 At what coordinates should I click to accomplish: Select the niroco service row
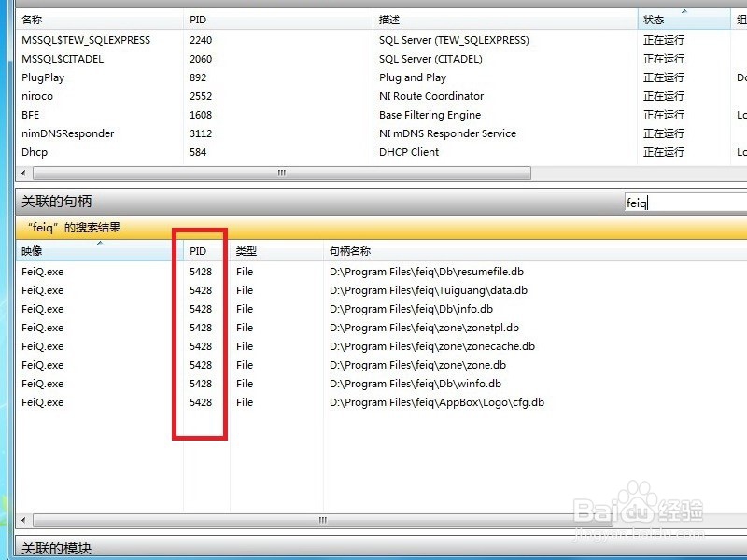pos(381,96)
